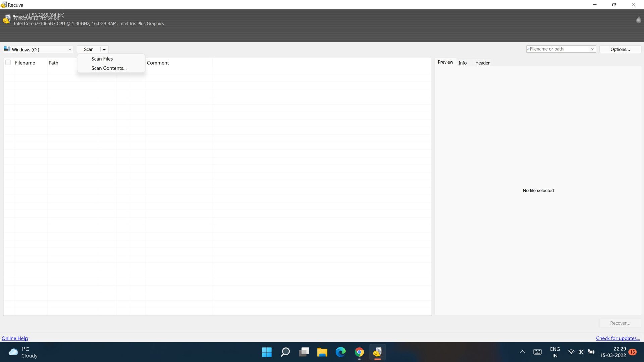Open the Online Help link

(15, 338)
